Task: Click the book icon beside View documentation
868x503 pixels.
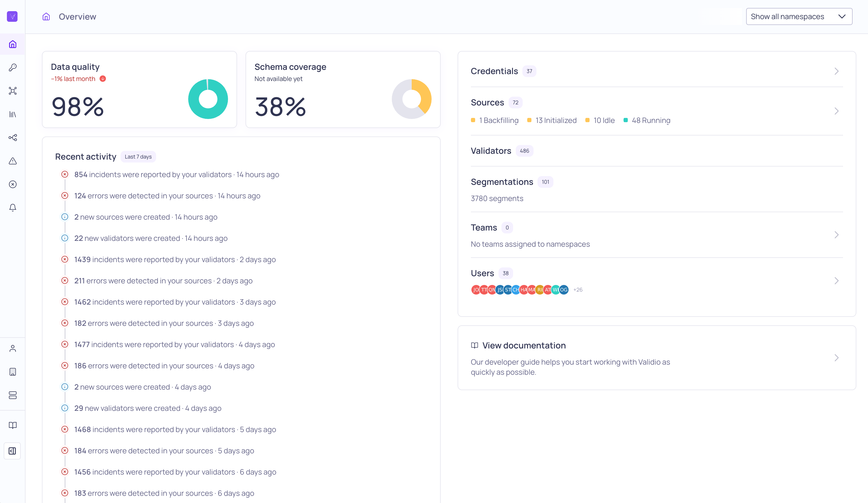Action: [x=475, y=346]
